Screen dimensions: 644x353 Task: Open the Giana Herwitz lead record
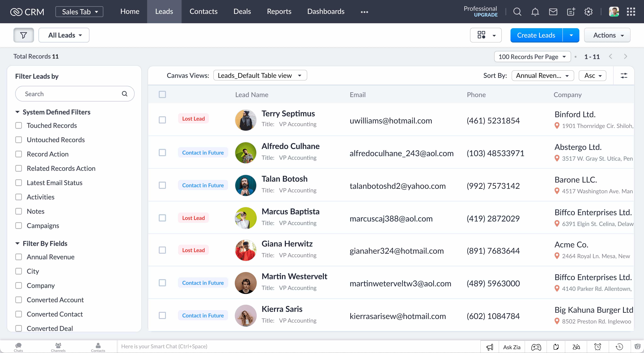click(x=287, y=244)
